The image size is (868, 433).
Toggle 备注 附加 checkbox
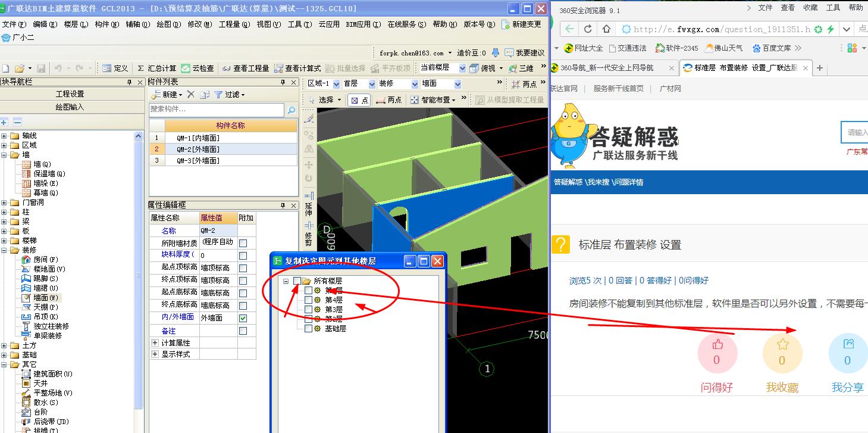click(243, 331)
